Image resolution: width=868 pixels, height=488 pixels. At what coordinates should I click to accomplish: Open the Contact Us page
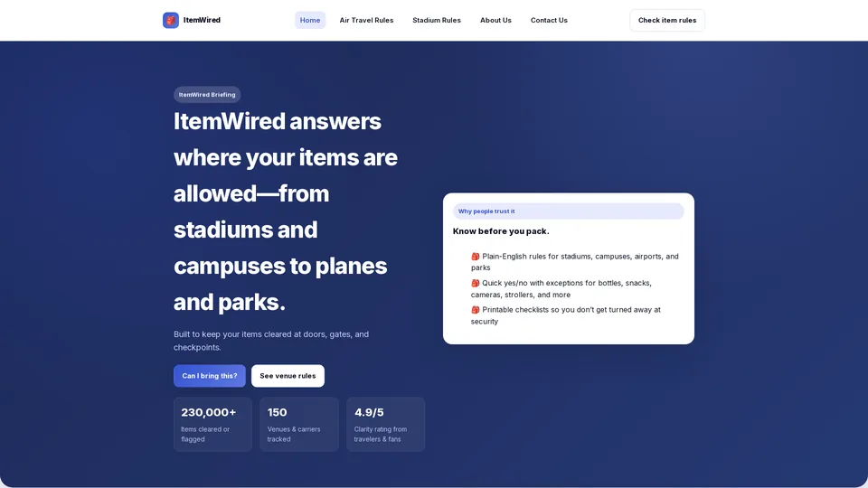point(549,20)
